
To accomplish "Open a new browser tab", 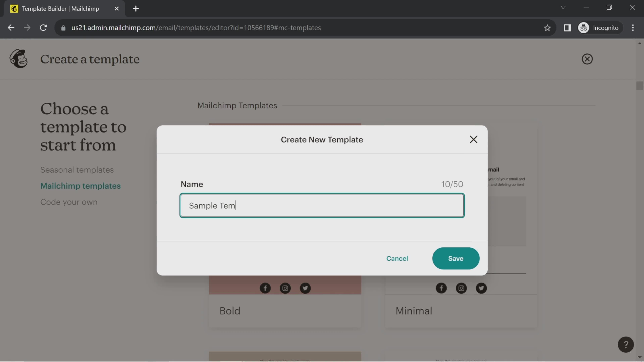I will 136,9.
